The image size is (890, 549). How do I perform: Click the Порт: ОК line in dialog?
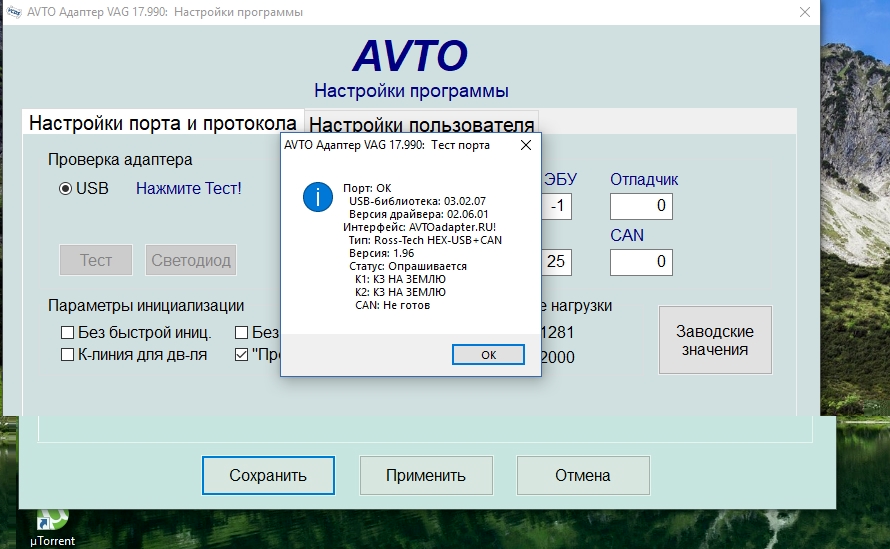pyautogui.click(x=367, y=188)
